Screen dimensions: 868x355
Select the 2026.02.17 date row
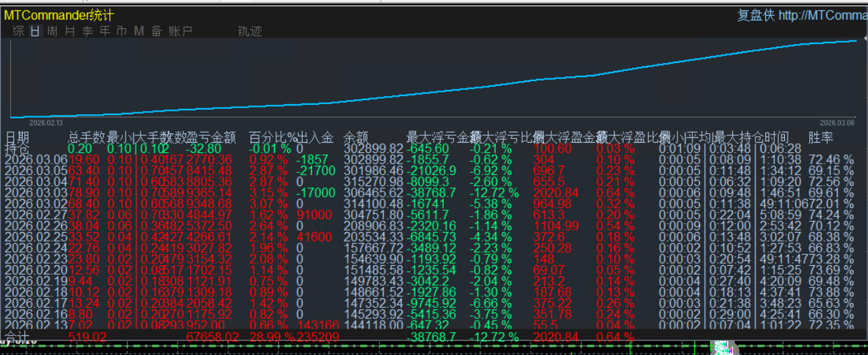click(36, 302)
